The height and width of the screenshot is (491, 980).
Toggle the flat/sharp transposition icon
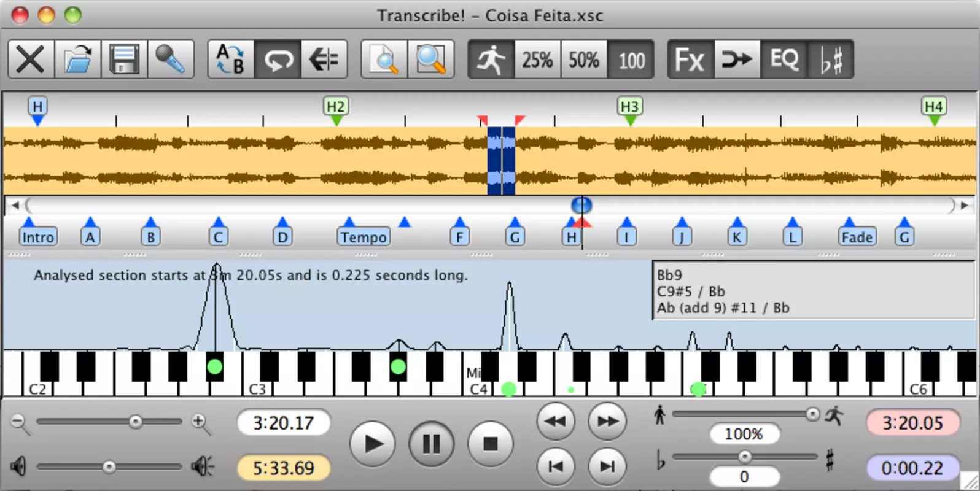point(831,60)
